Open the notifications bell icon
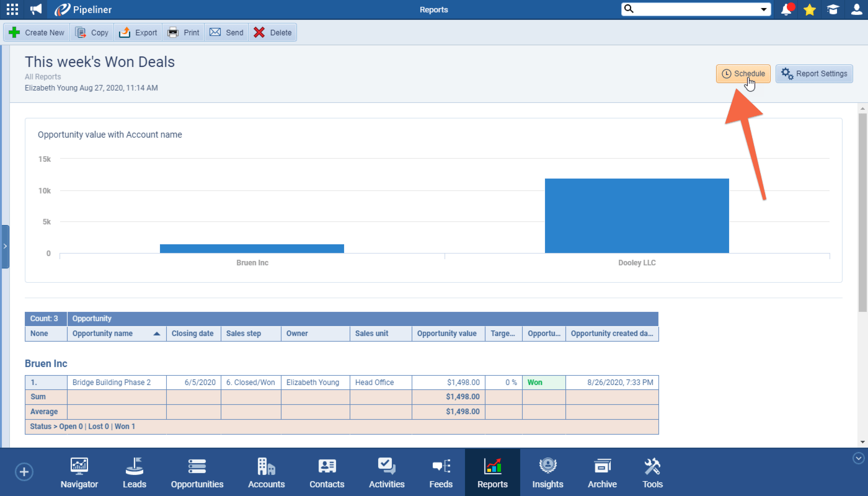This screenshot has width=868, height=496. point(786,9)
